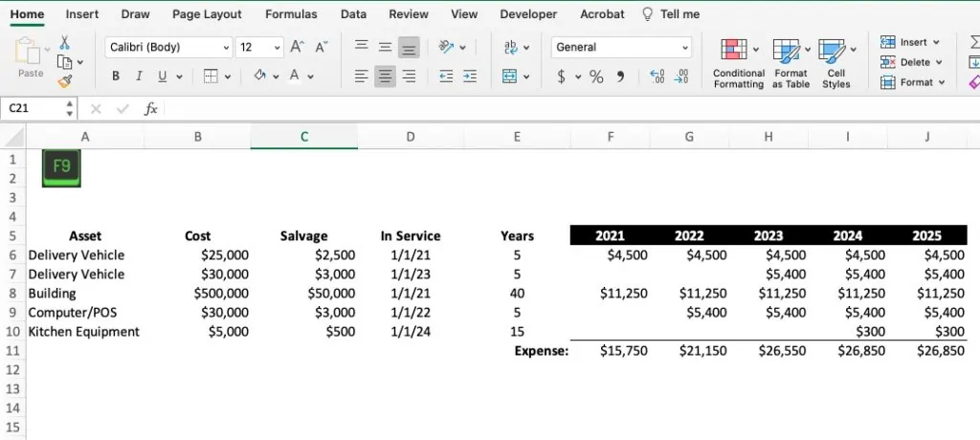Expand the fill color dropdown arrow
This screenshot has height=440, width=980.
click(x=276, y=77)
